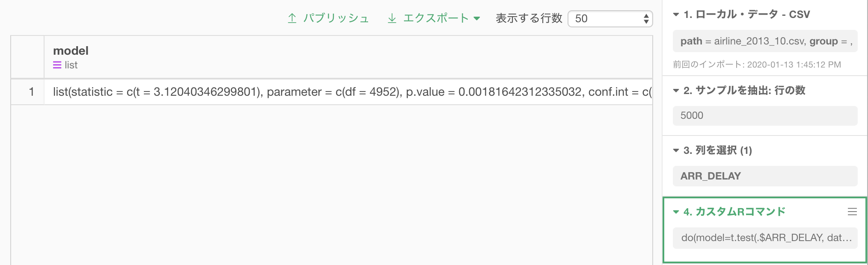Collapse step 3 select columns triangle
The image size is (868, 265).
click(x=676, y=150)
